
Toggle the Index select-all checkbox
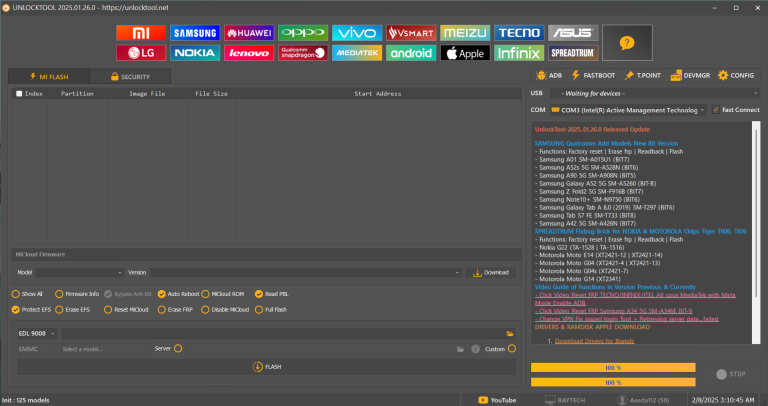19,94
